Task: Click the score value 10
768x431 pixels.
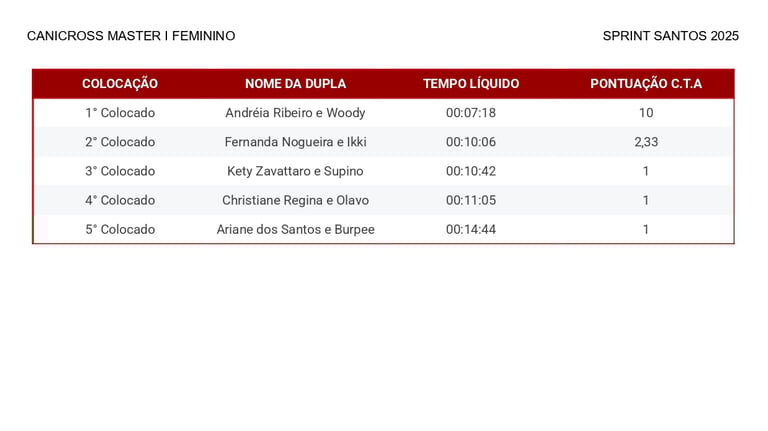Action: pyautogui.click(x=646, y=113)
